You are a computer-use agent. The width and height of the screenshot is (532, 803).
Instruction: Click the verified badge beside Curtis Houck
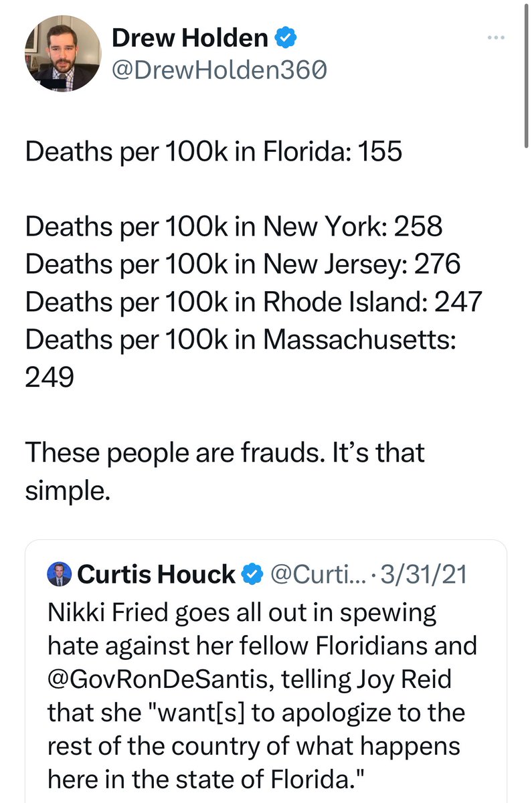[253, 574]
